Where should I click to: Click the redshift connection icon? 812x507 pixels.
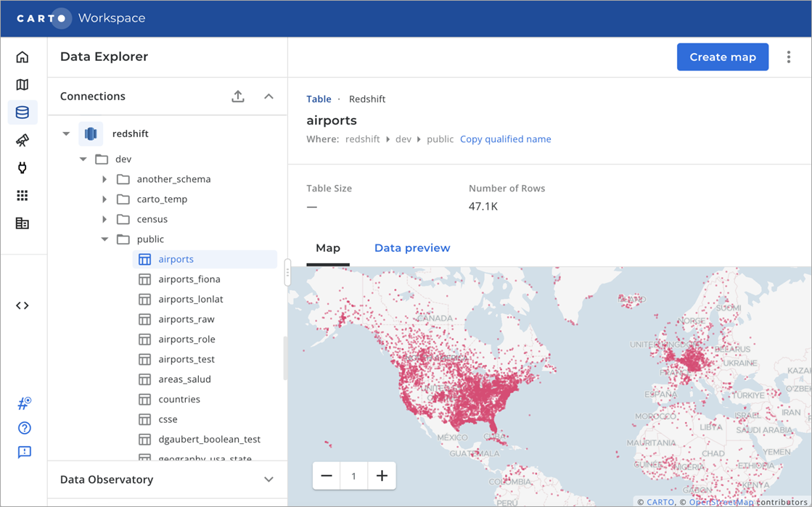coord(91,133)
